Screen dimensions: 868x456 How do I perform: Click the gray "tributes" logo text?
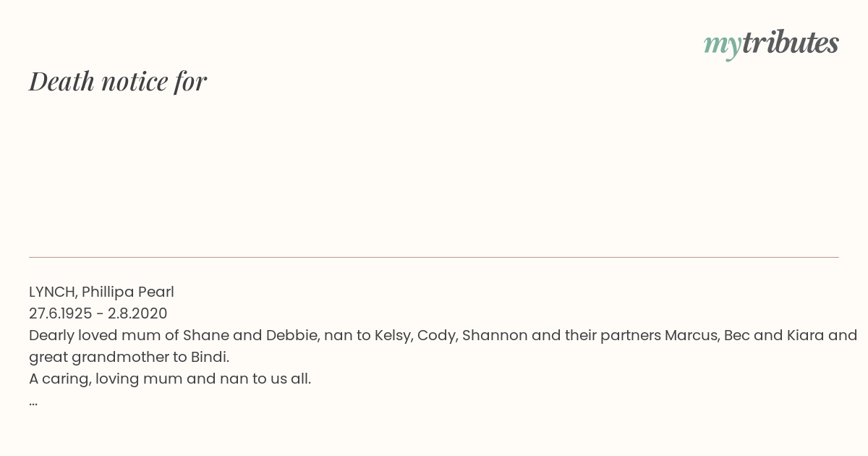click(x=790, y=43)
